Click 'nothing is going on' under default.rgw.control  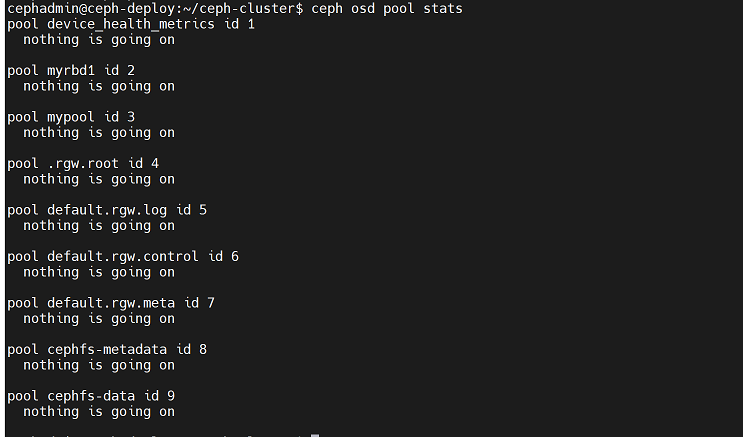(99, 272)
